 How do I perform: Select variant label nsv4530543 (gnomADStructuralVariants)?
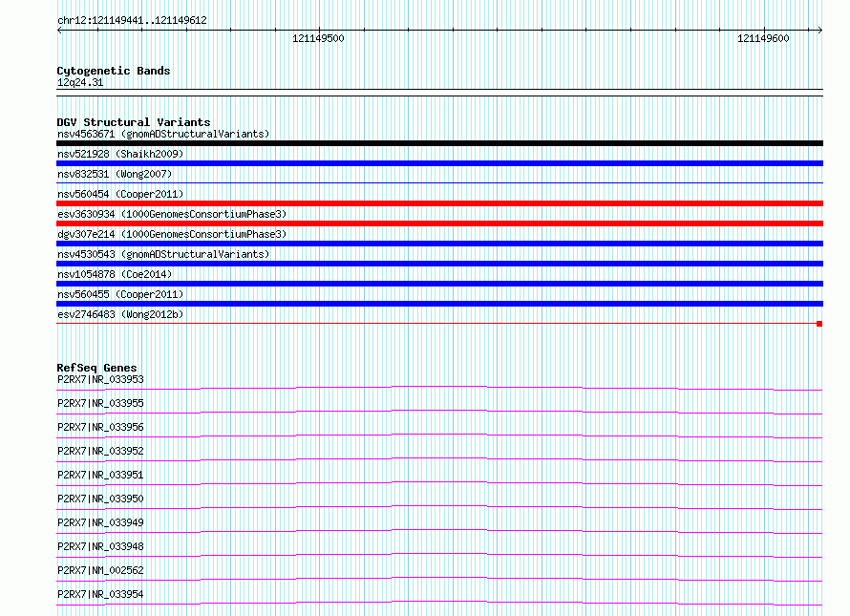[163, 254]
